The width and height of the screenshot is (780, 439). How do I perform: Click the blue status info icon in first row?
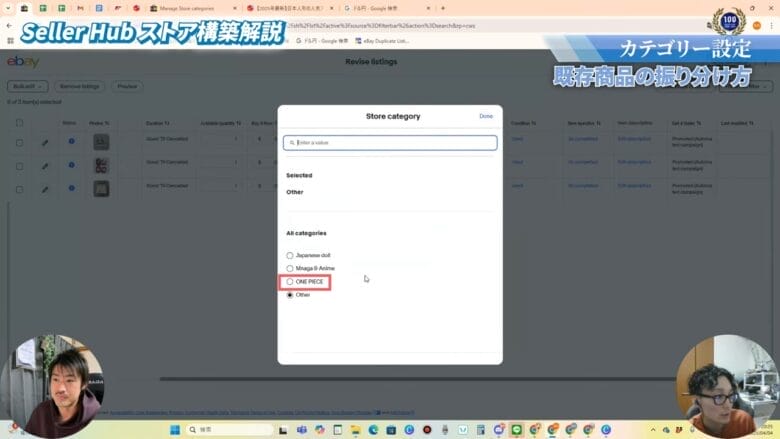[71, 141]
